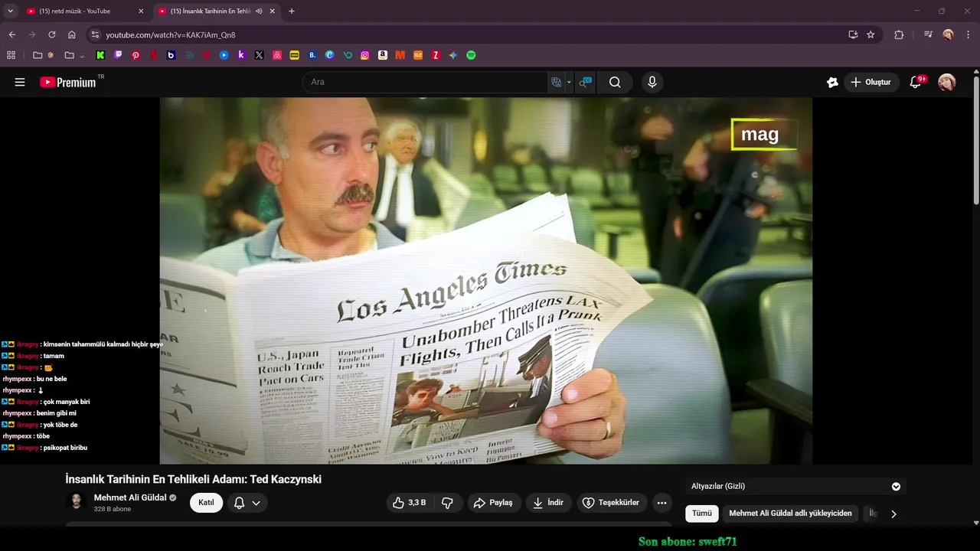
Task: Focus the YouTube Ara search field
Action: coord(426,82)
